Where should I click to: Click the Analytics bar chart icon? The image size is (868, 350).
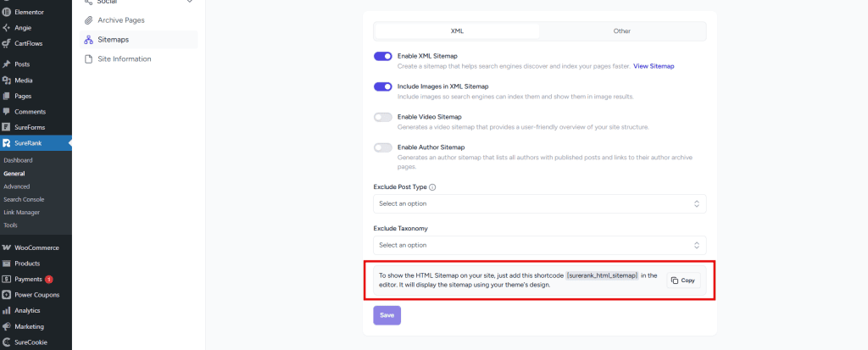click(7, 310)
